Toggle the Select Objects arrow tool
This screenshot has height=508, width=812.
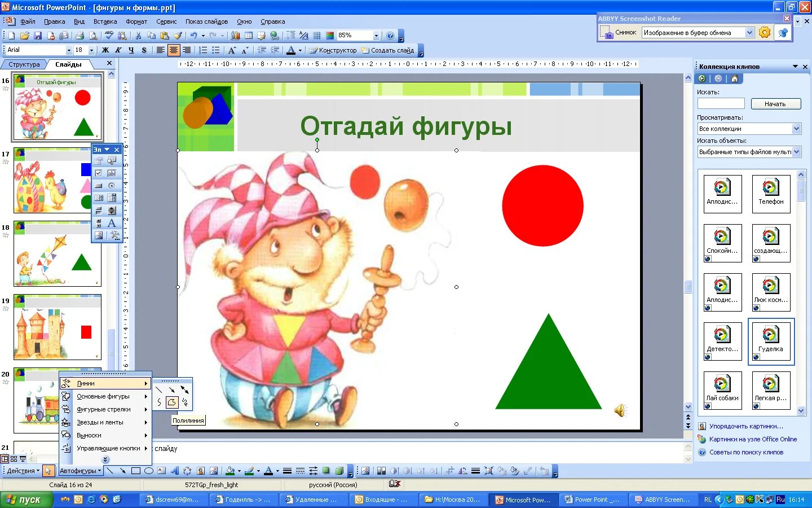48,471
